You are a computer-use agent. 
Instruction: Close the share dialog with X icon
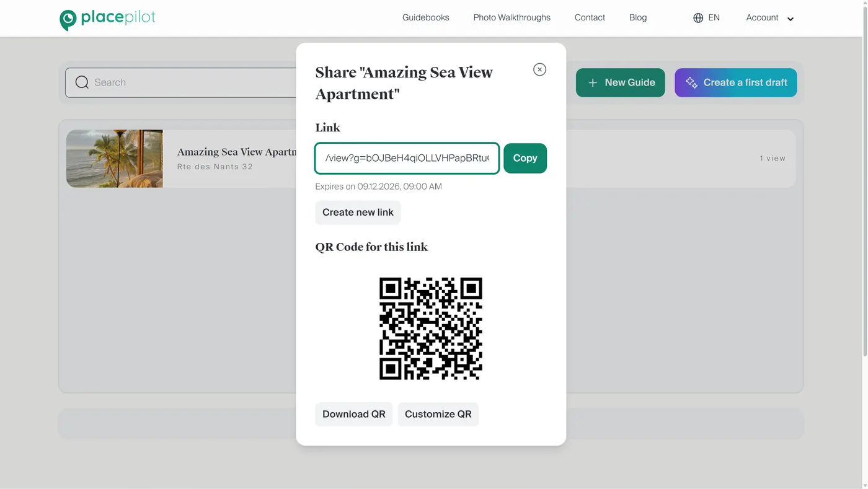[x=539, y=69]
